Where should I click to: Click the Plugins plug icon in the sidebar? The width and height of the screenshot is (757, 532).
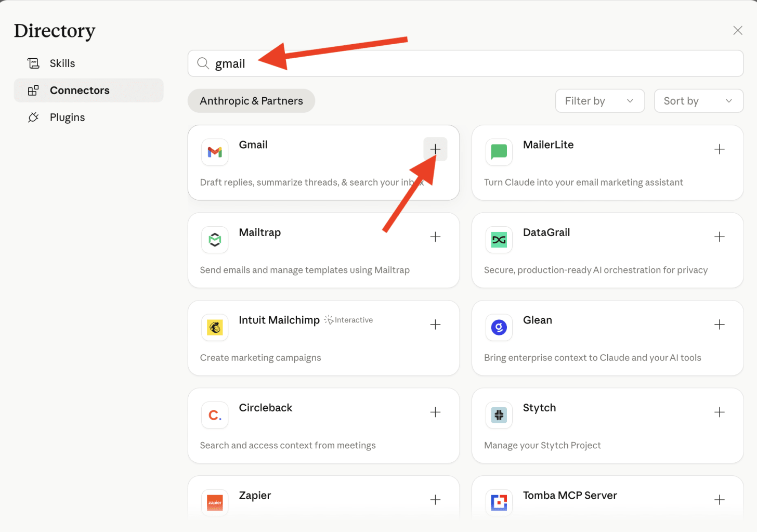pos(33,118)
